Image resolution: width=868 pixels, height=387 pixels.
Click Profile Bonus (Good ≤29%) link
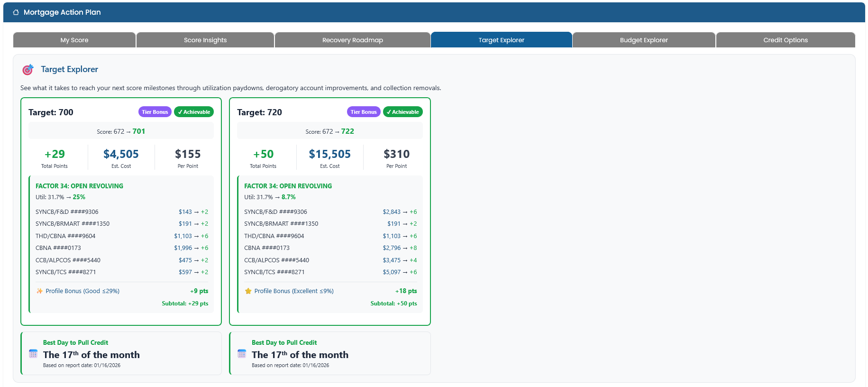[x=82, y=291]
